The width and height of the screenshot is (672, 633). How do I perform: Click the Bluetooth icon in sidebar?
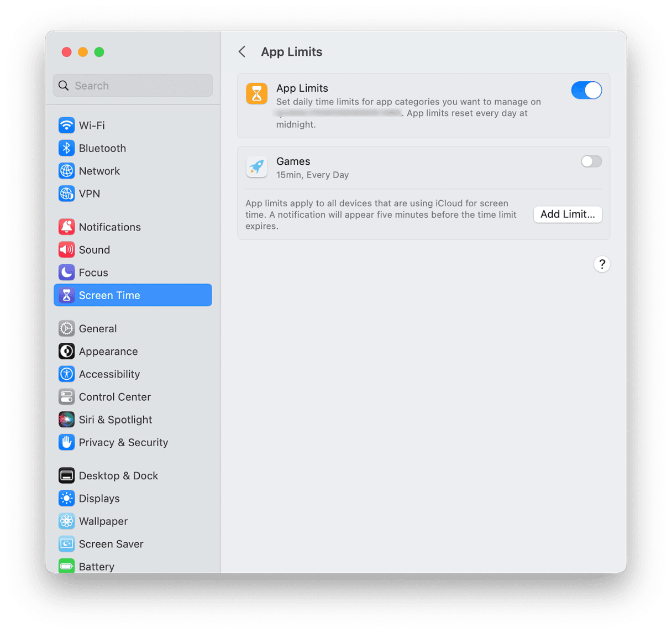point(66,148)
